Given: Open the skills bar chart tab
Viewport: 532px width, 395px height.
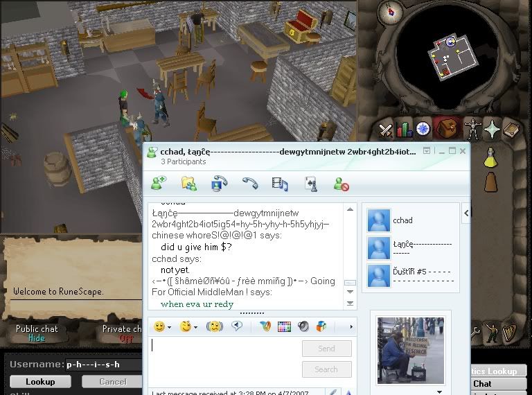Looking at the screenshot, I should click(x=404, y=130).
